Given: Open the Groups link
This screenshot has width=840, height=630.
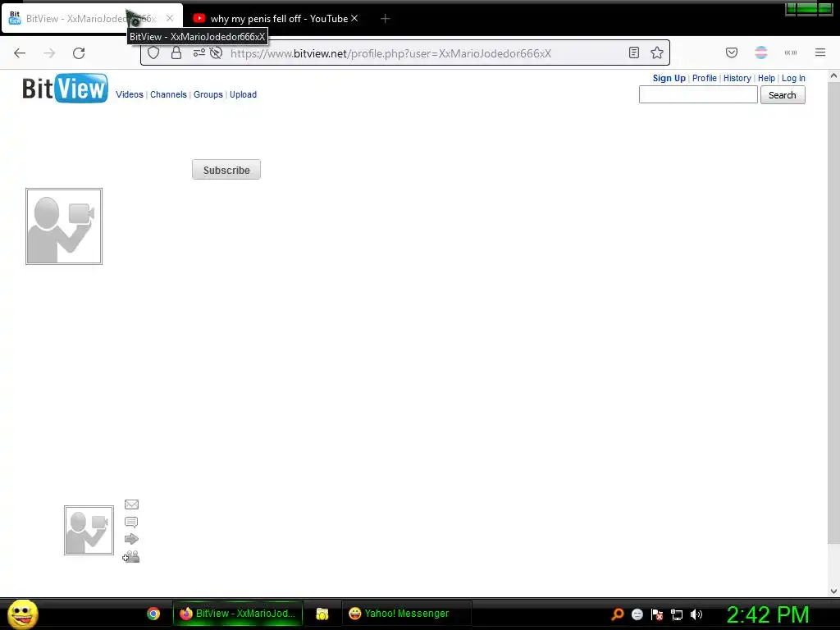Looking at the screenshot, I should 208,94.
